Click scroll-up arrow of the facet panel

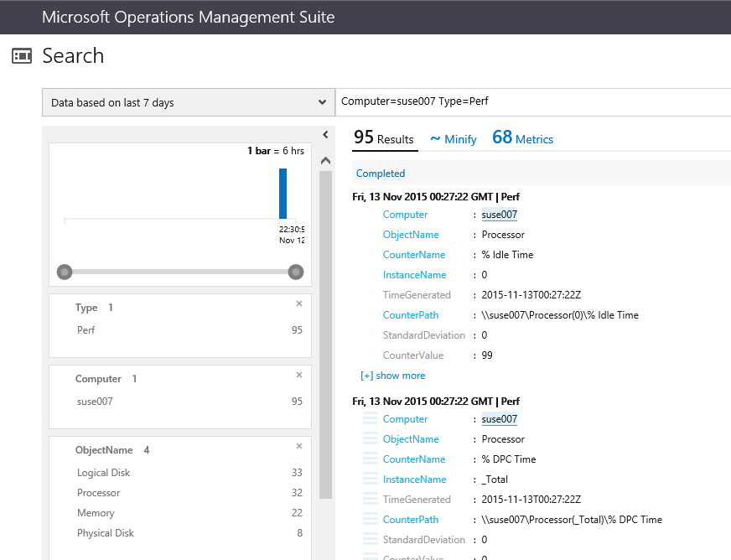(326, 161)
